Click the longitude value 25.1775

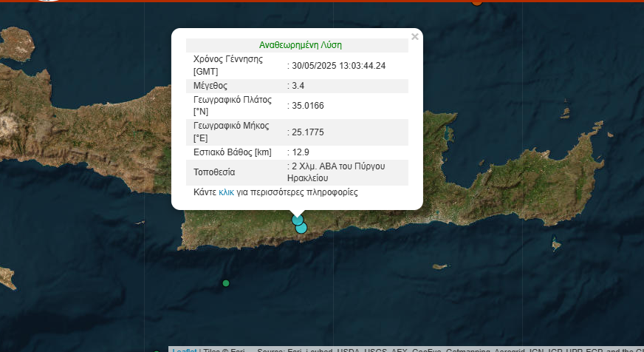[308, 132]
